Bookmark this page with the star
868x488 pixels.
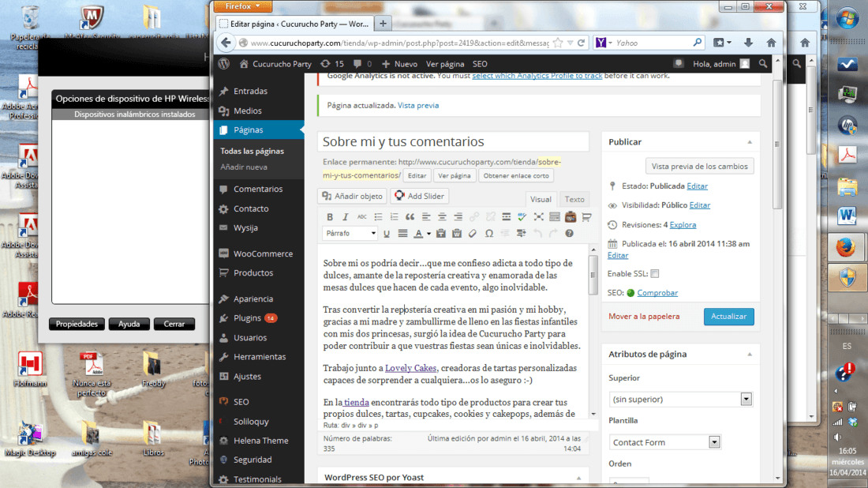558,43
